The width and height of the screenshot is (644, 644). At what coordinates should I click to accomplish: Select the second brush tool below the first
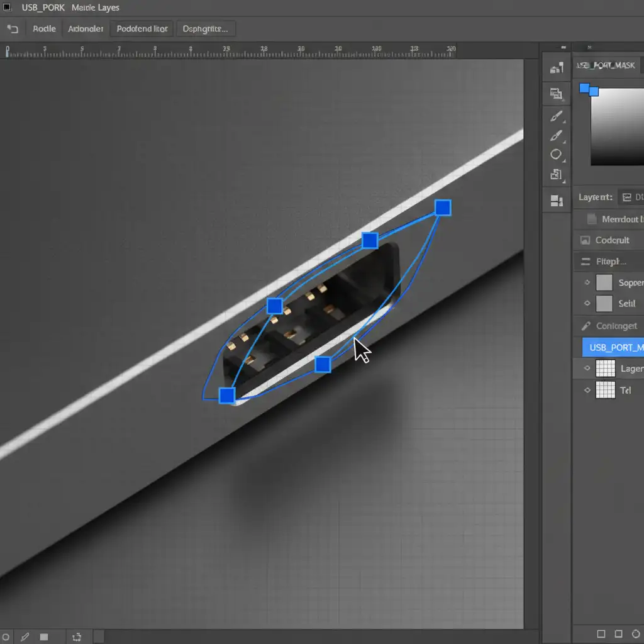pyautogui.click(x=557, y=135)
